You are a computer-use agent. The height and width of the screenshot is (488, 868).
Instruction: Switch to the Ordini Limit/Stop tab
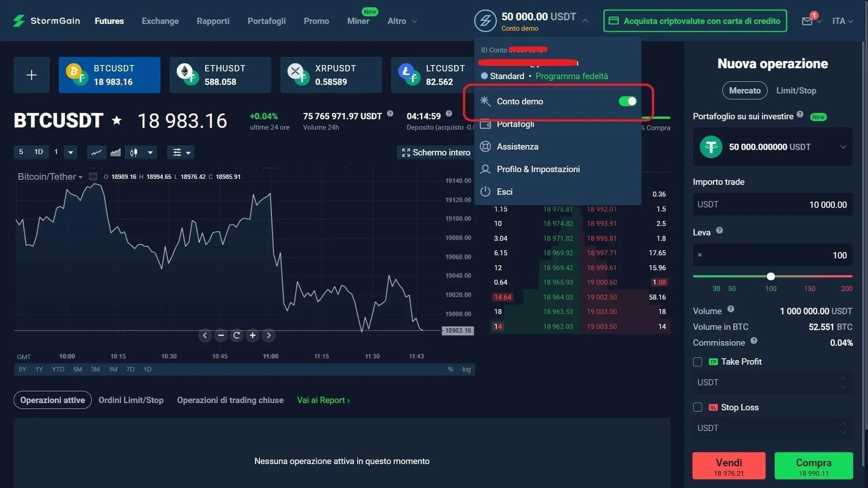[131, 400]
